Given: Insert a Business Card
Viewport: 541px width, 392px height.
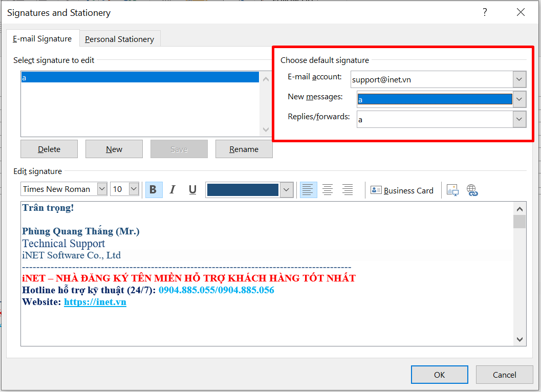Looking at the screenshot, I should 402,190.
